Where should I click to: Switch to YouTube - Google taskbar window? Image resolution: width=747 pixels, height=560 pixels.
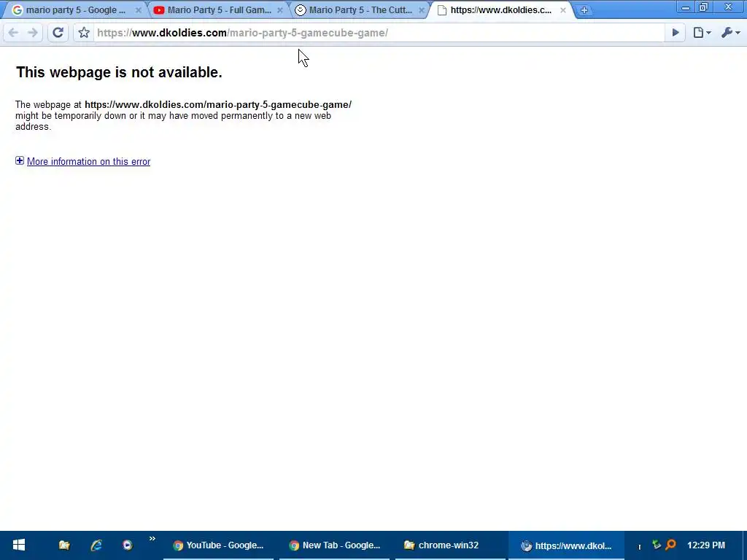point(219,545)
